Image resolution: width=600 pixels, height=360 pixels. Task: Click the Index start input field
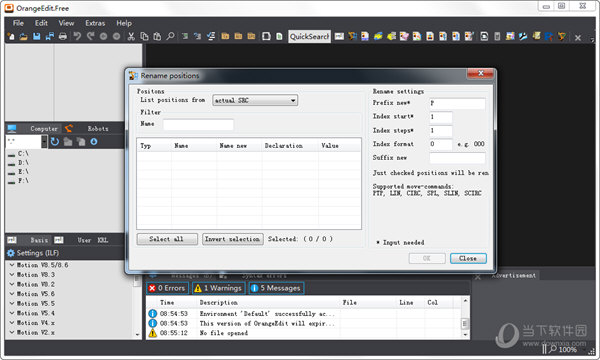click(440, 117)
